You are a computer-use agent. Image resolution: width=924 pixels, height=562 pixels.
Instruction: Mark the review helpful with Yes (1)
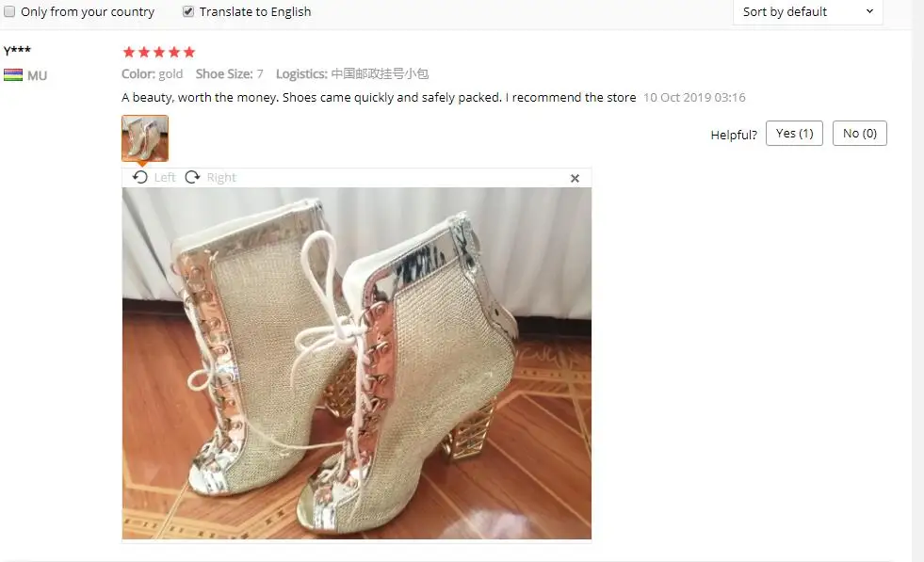(x=794, y=133)
